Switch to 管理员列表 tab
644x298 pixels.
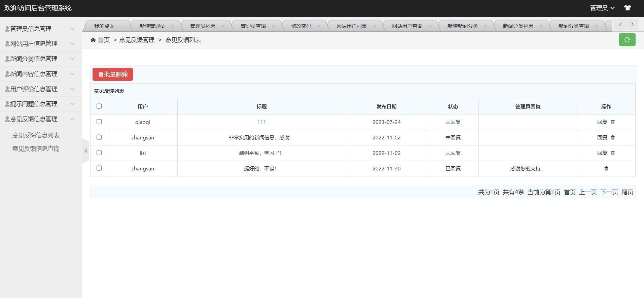(x=203, y=26)
